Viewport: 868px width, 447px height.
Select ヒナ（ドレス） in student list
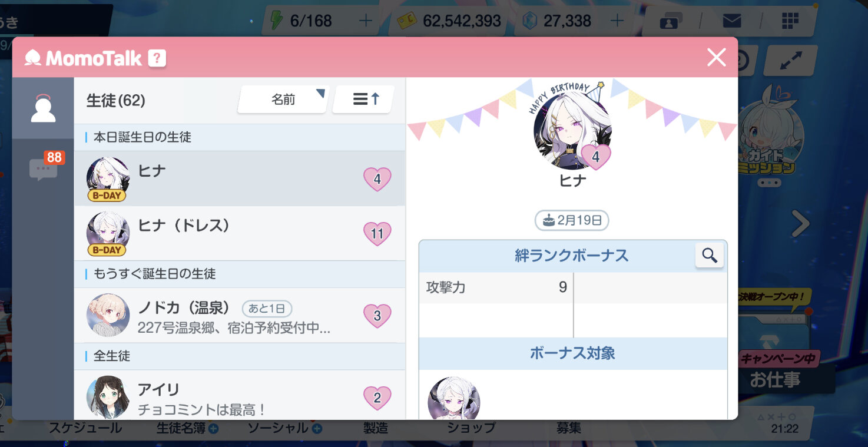[240, 233]
